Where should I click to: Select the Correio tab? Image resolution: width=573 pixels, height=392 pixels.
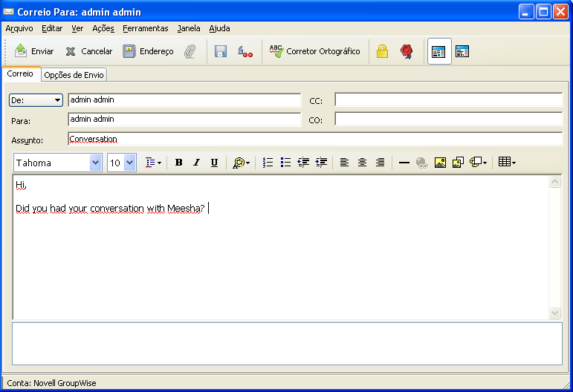point(21,73)
